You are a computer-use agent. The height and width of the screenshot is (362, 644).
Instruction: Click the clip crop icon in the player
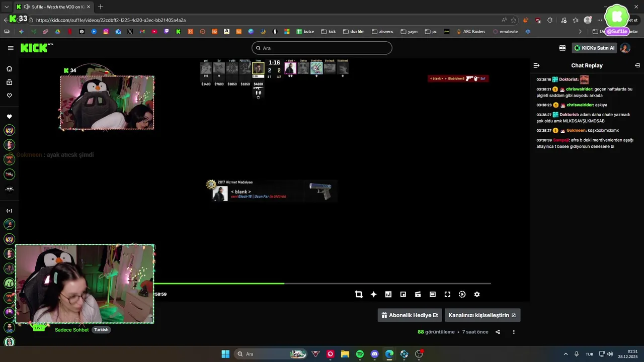point(359,295)
